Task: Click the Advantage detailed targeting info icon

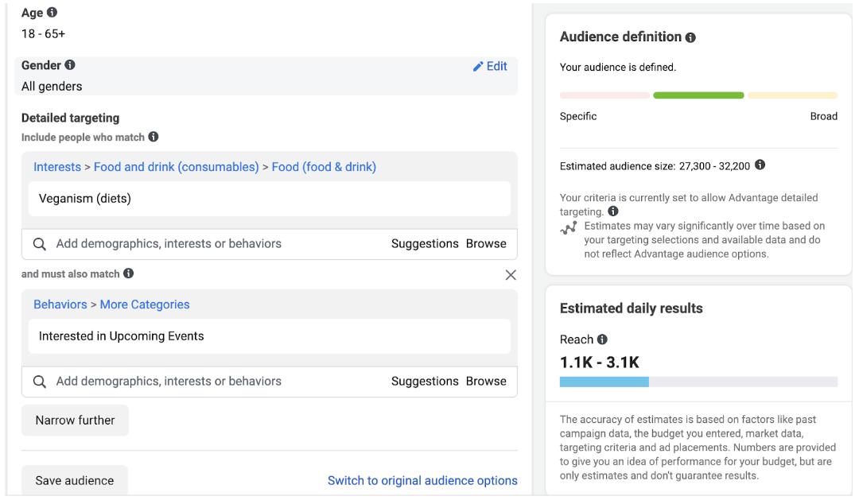Action: pyautogui.click(x=613, y=211)
